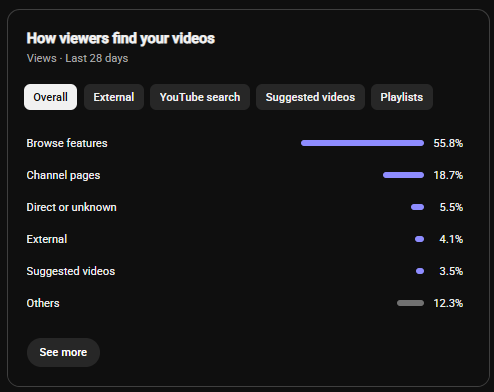
Task: Click the Browse features label
Action: 67,143
